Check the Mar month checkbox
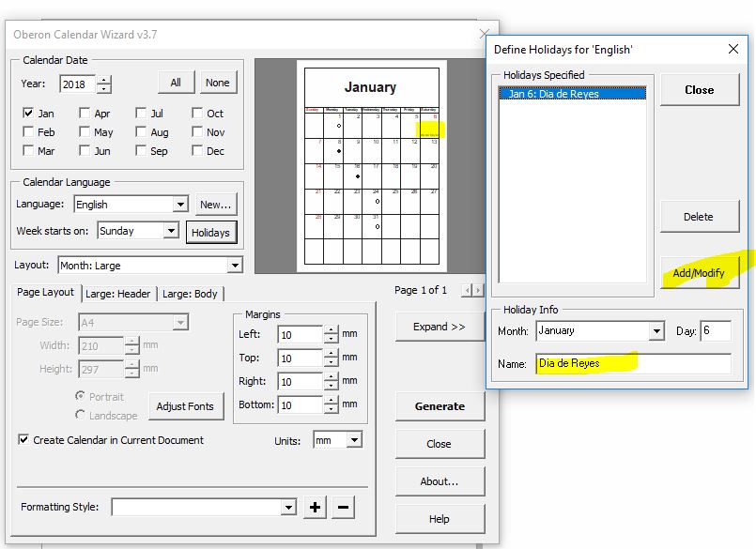Viewport: 756px width, 549px height. point(28,150)
